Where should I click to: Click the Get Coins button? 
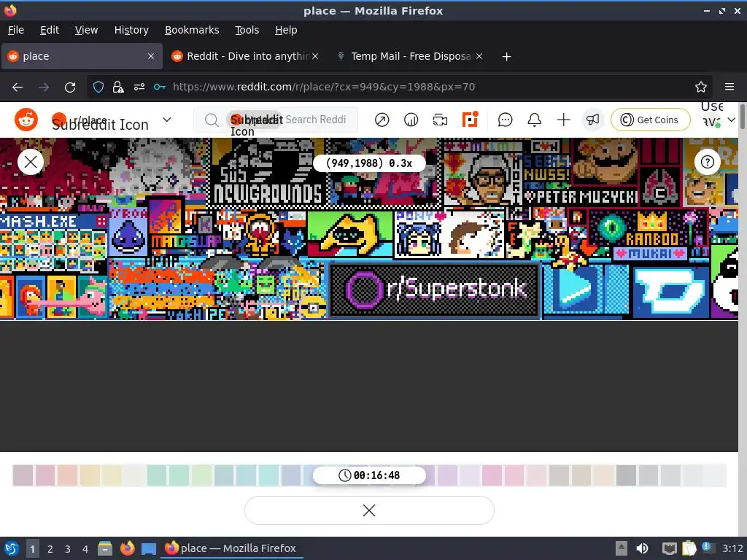tap(650, 120)
